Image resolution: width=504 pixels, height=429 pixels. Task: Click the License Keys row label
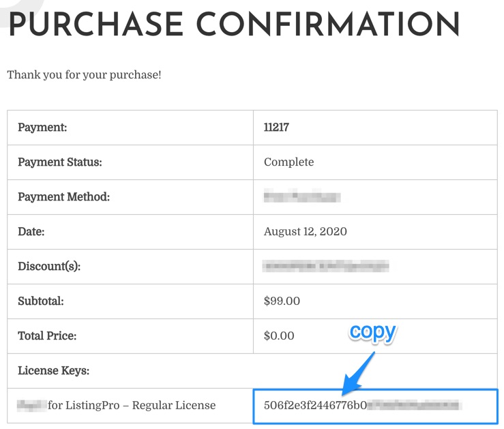click(x=53, y=370)
